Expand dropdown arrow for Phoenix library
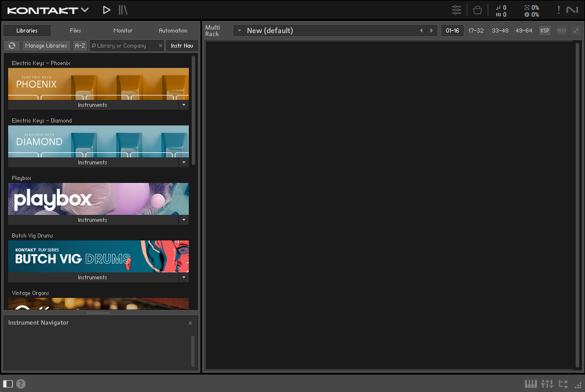This screenshot has height=392, width=585. pyautogui.click(x=184, y=105)
